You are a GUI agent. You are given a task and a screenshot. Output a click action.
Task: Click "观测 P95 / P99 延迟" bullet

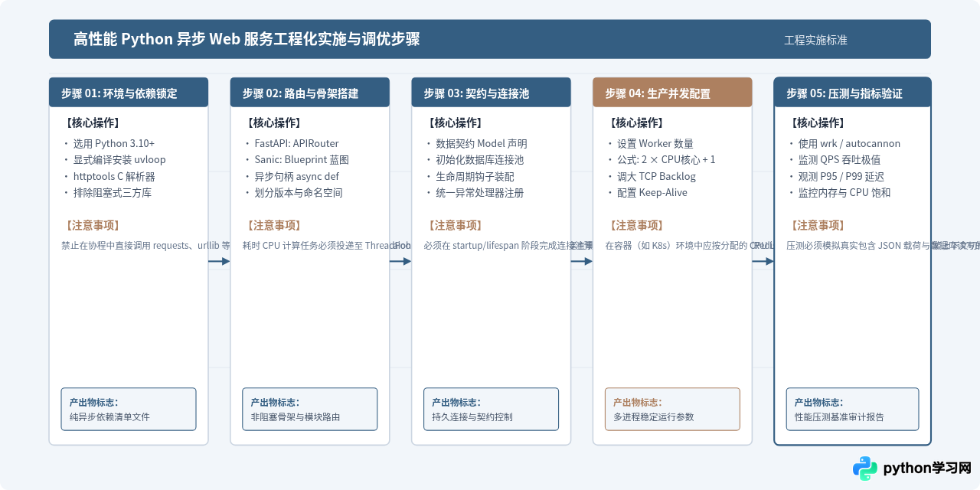coord(841,176)
